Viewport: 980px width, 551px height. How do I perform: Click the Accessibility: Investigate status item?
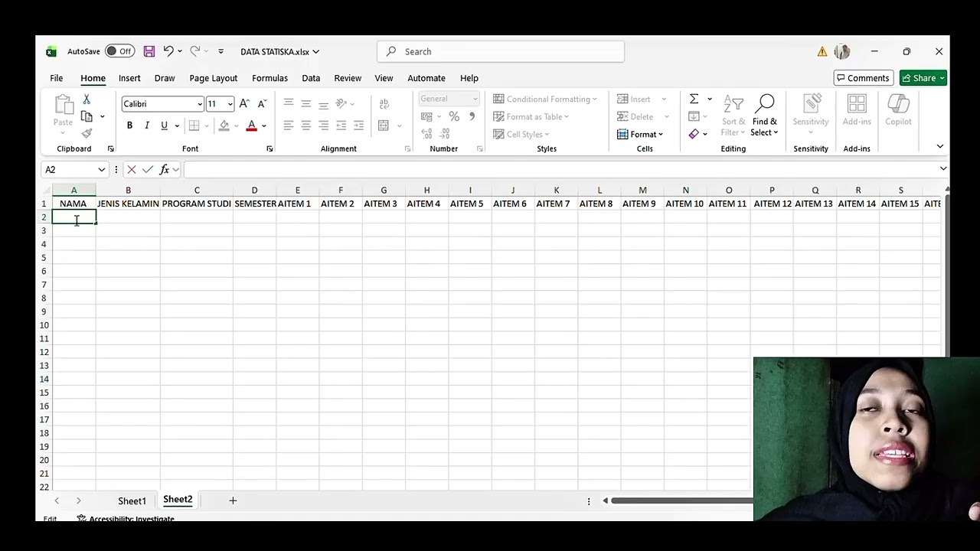pos(126,519)
